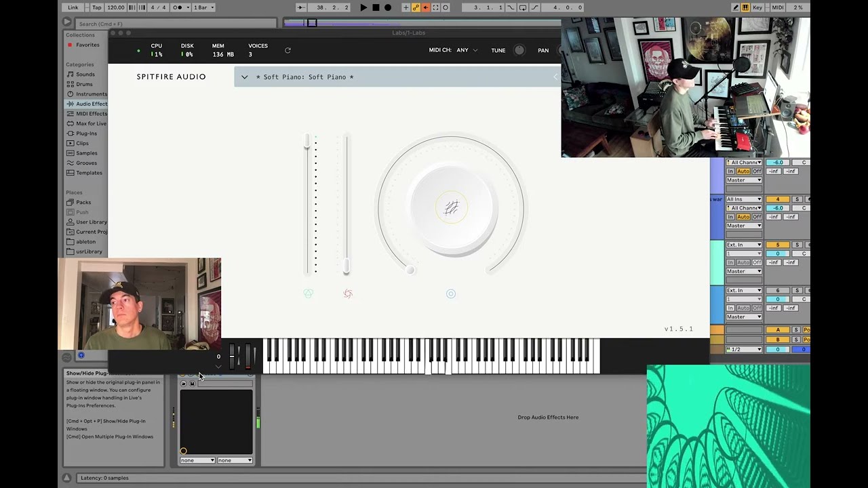
Task: Toggle the Follow arrow button in transport
Action: (x=301, y=7)
